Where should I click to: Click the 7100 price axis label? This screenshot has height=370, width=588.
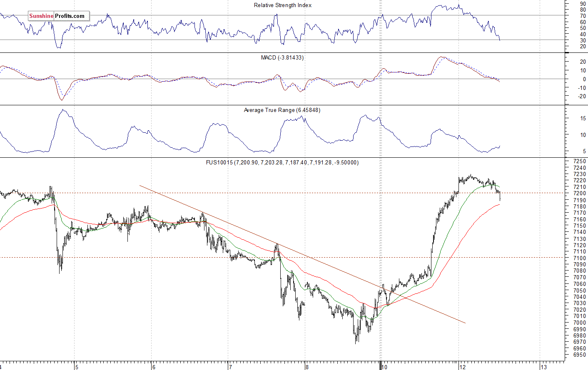[x=580, y=258]
